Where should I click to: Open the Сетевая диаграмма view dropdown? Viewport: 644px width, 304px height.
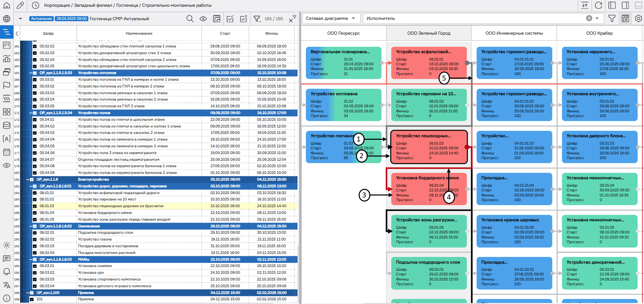(x=331, y=18)
